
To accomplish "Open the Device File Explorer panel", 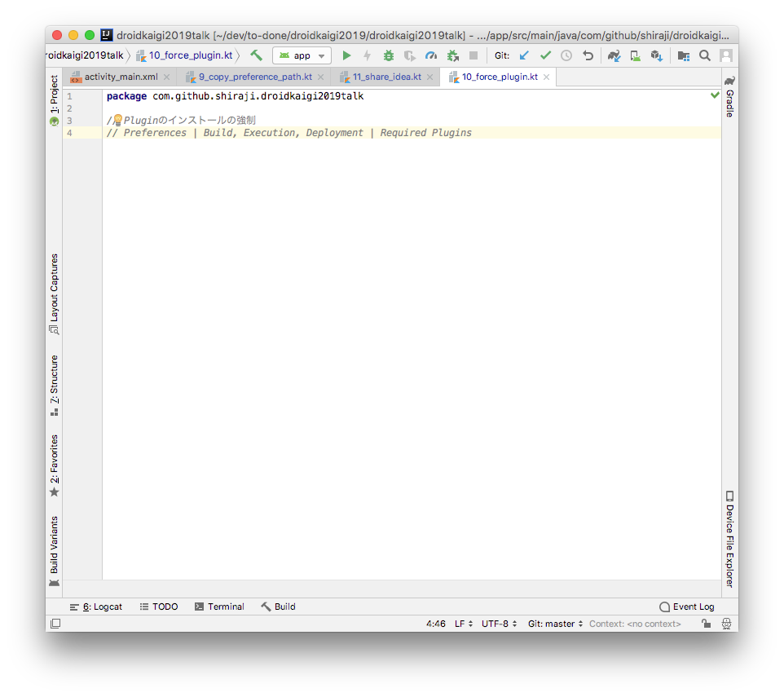I will 729,539.
